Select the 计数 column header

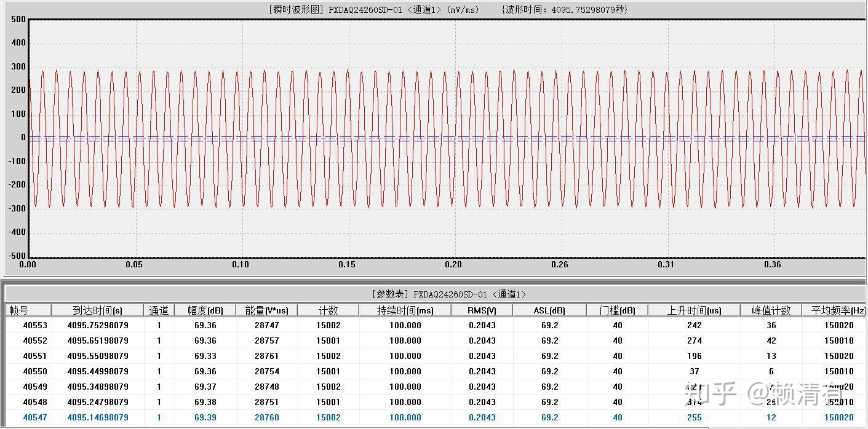point(328,310)
